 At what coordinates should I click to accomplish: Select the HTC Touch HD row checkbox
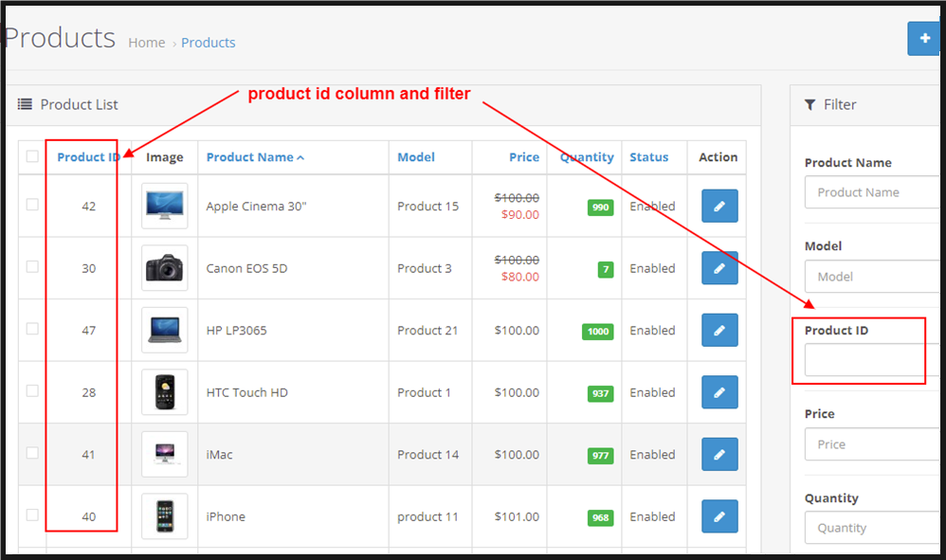[x=32, y=390]
